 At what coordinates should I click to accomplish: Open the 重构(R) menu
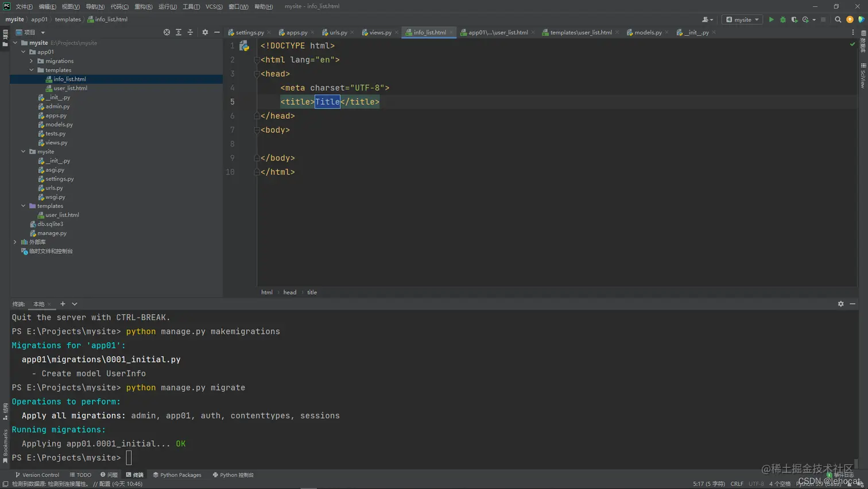pos(144,6)
